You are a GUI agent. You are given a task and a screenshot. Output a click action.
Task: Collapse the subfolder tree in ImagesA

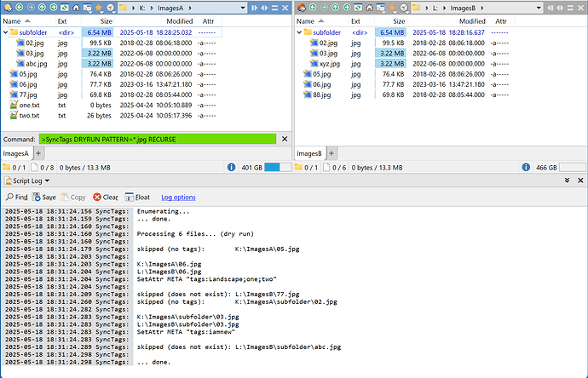(5, 32)
